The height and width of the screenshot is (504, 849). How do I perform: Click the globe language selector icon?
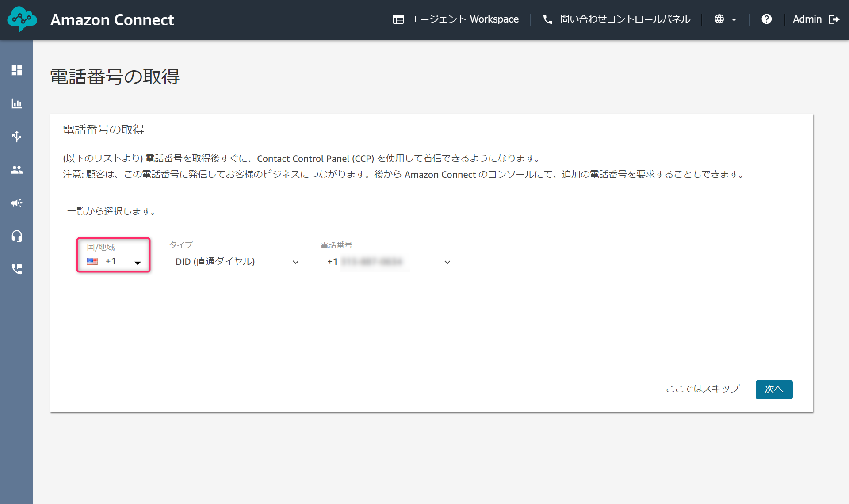pyautogui.click(x=720, y=19)
